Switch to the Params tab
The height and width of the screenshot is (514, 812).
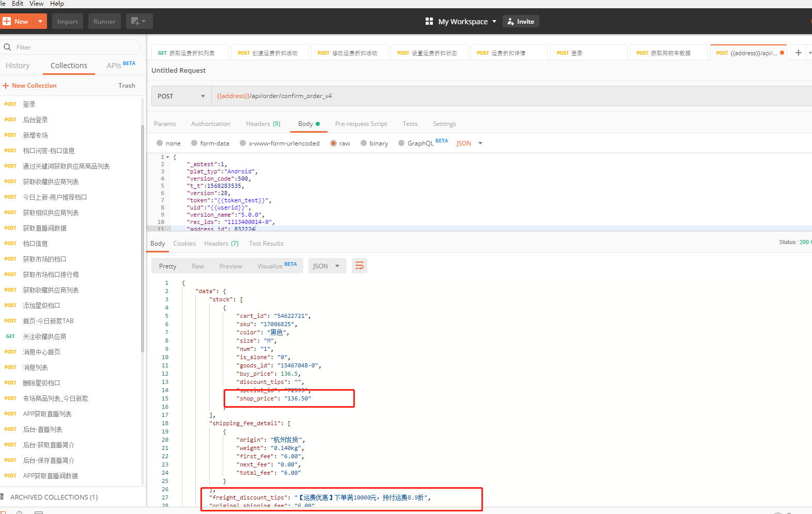coord(165,124)
